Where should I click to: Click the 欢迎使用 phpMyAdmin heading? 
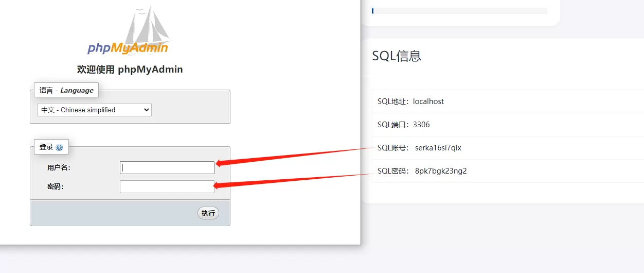pos(130,69)
